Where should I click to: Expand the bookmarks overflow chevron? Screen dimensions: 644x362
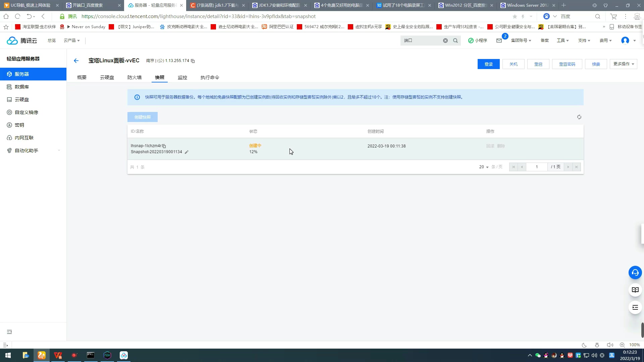coord(604,27)
